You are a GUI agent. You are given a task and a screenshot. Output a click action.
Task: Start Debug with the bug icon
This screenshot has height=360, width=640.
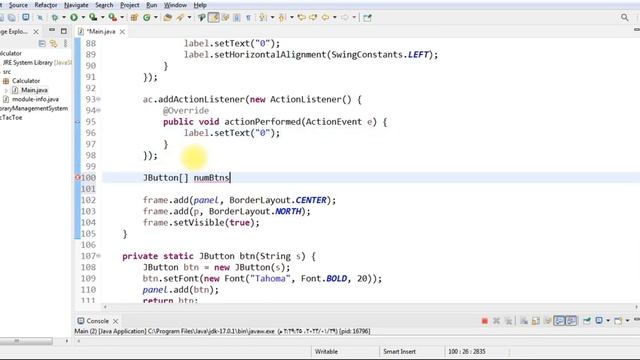point(54,18)
